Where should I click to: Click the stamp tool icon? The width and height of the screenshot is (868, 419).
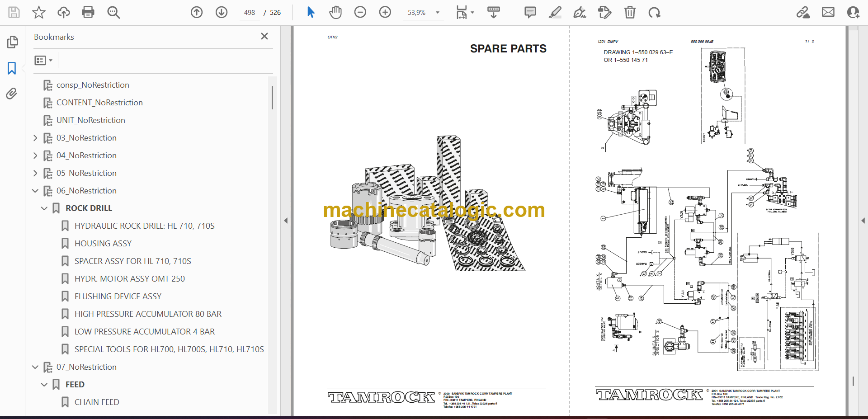[x=604, y=12]
